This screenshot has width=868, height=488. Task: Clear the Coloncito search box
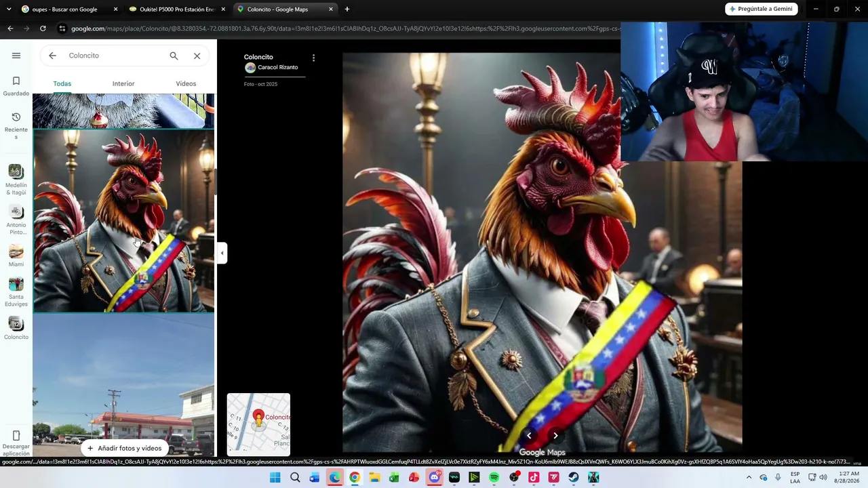197,56
